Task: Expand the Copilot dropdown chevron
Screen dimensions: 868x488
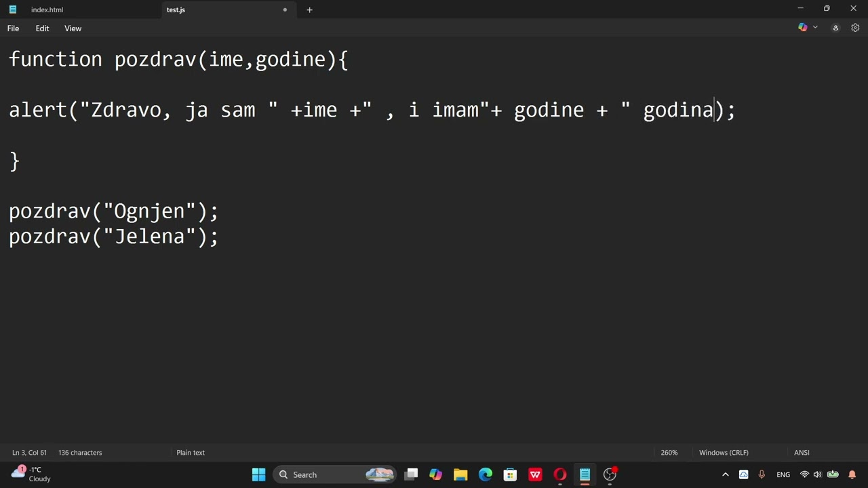Action: tap(815, 28)
